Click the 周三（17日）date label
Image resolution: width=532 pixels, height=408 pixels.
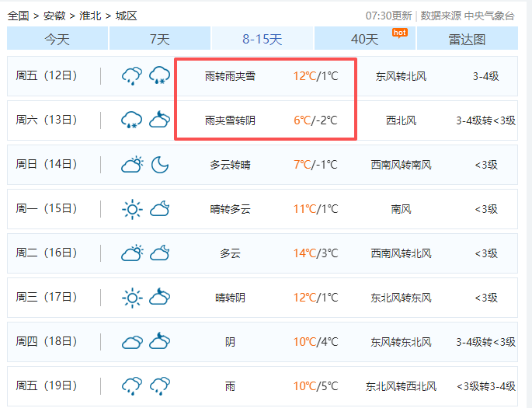(47, 298)
